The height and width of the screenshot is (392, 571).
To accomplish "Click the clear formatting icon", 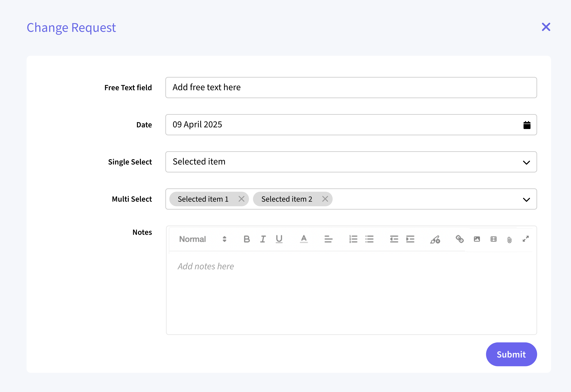I will (x=435, y=239).
